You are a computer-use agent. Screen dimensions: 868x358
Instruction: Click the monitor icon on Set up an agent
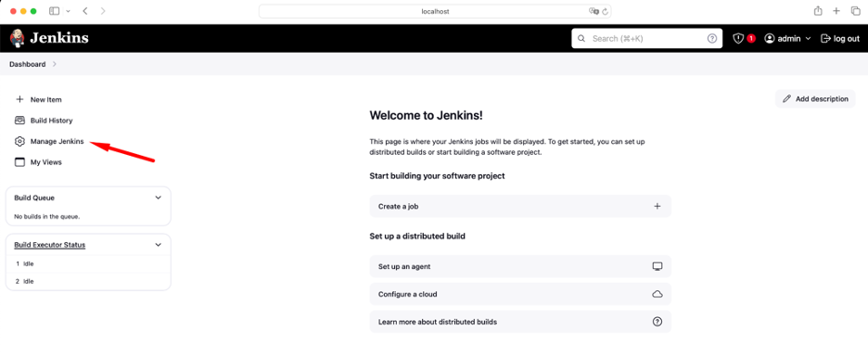pyautogui.click(x=657, y=266)
